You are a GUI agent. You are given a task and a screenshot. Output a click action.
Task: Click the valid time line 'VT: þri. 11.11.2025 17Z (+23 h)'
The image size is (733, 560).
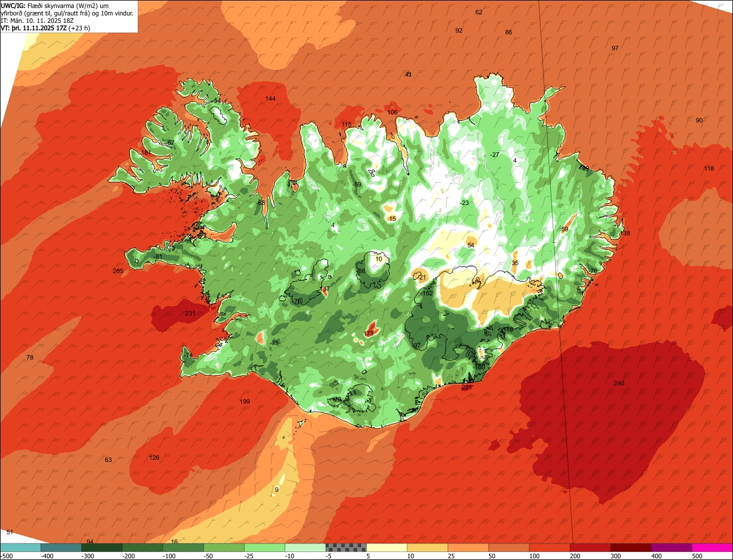[x=46, y=28]
